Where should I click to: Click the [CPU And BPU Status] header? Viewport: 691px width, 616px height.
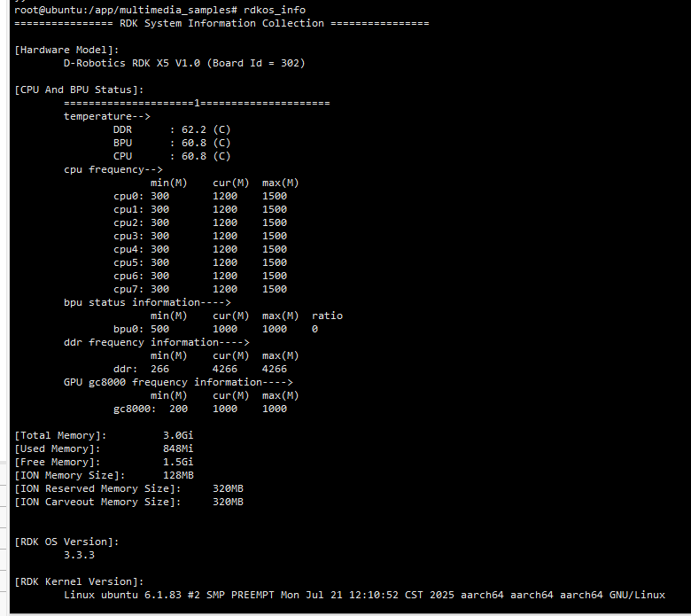(x=79, y=90)
